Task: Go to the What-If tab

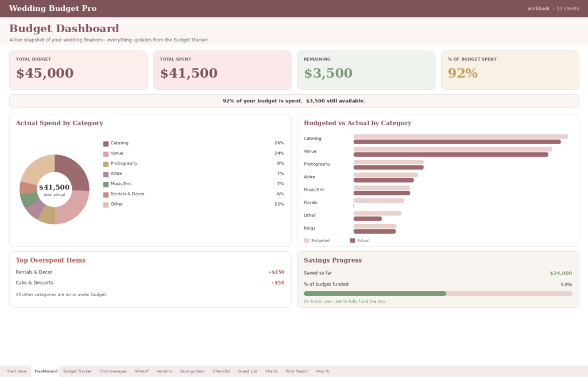Action: click(142, 371)
